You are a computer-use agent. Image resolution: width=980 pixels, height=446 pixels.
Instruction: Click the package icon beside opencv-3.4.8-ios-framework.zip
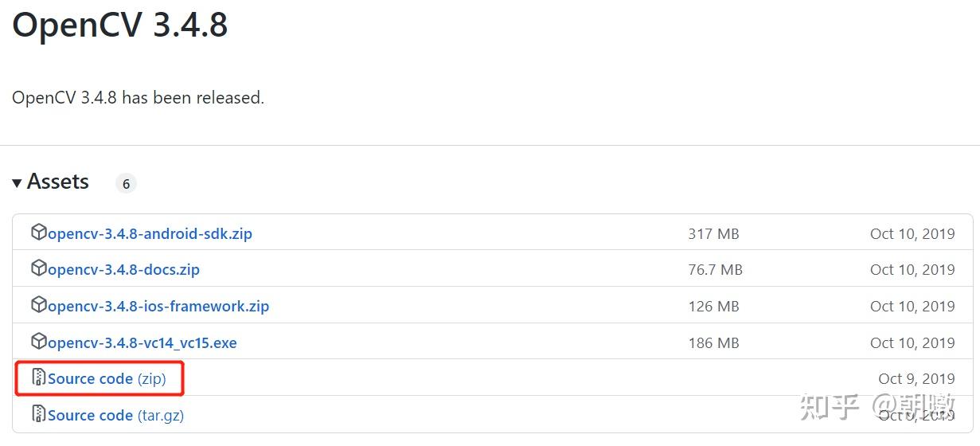pyautogui.click(x=38, y=305)
